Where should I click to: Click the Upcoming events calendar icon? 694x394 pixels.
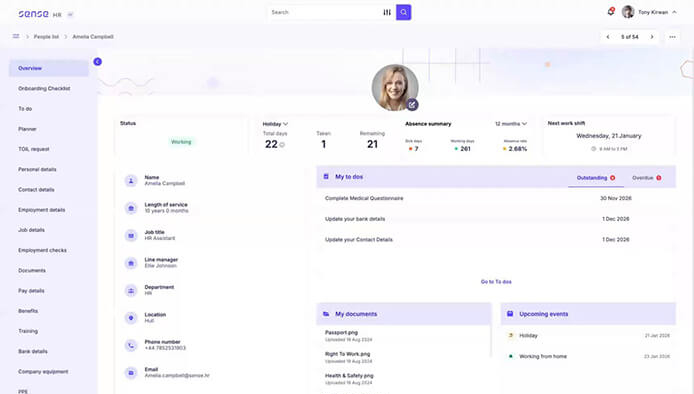(x=510, y=313)
